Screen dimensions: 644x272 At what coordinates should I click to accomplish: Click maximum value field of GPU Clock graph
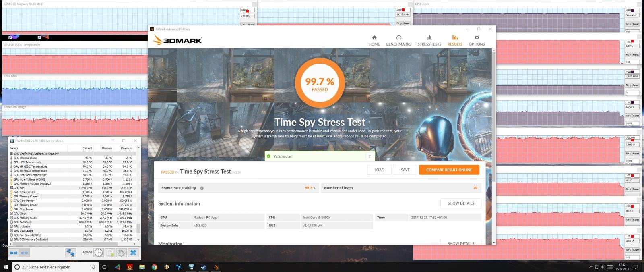click(x=632, y=10)
